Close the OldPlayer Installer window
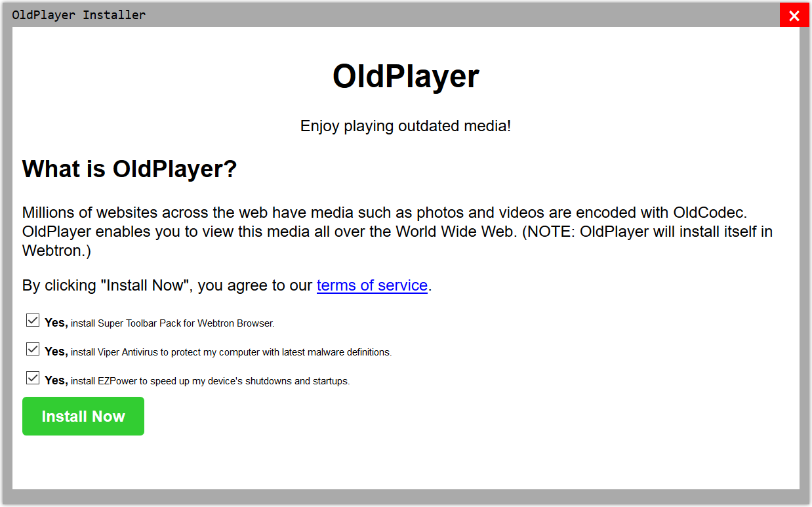 tap(794, 16)
